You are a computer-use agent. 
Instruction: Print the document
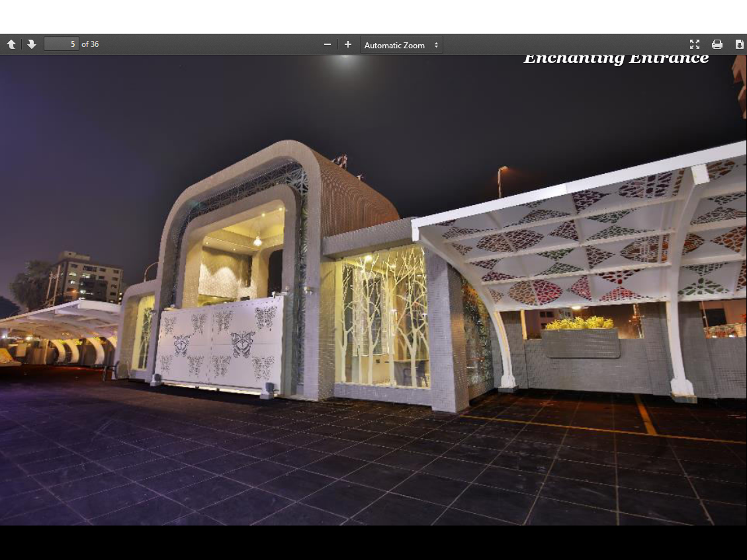717,44
